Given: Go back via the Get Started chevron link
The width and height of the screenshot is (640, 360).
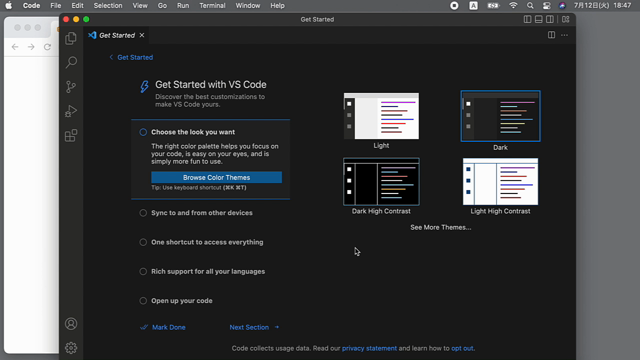Looking at the screenshot, I should 131,58.
